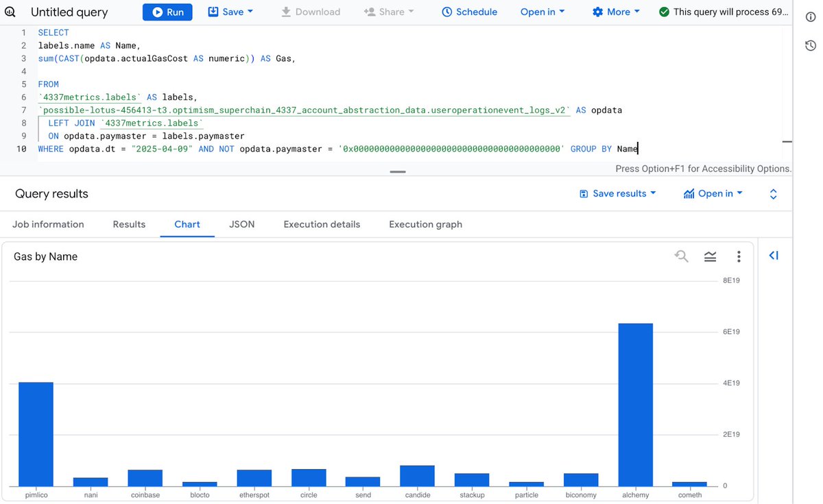
Task: Click the useroperationevent_logs_v2 table reference
Action: (x=304, y=110)
